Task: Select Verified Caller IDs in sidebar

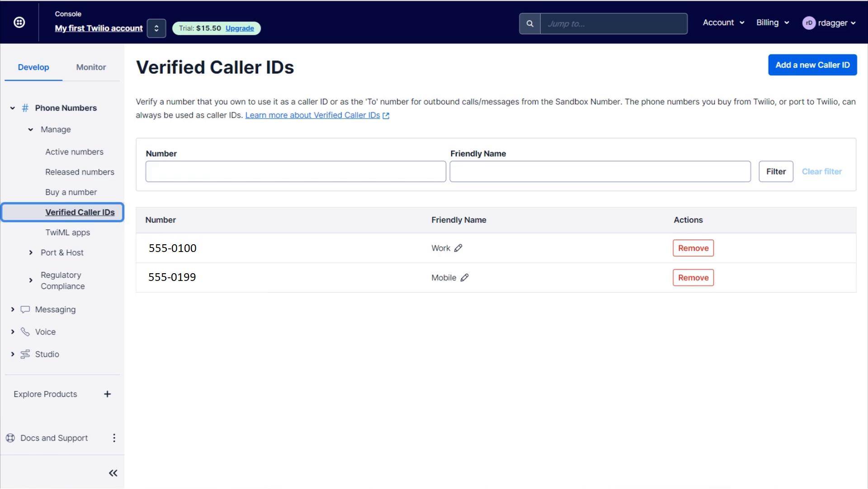Action: [x=62, y=212]
